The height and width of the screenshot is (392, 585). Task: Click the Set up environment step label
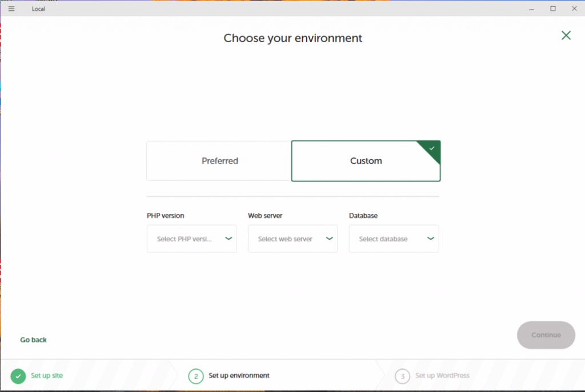click(239, 375)
